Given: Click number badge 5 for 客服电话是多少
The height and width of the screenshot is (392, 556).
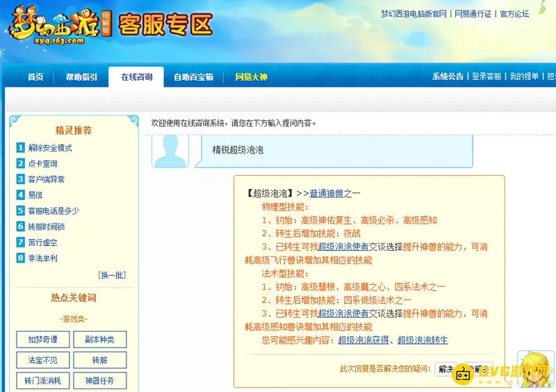Looking at the screenshot, I should (21, 211).
